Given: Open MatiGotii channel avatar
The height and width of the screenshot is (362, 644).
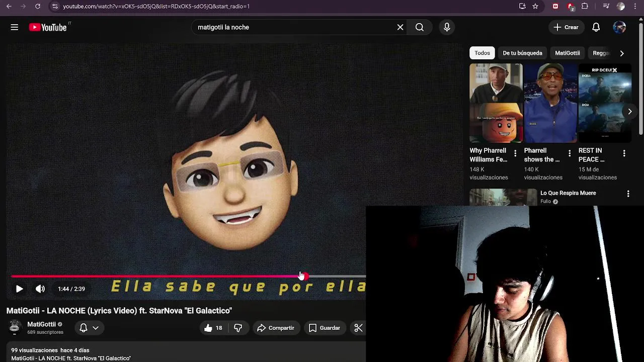Looking at the screenshot, I should (x=15, y=327).
